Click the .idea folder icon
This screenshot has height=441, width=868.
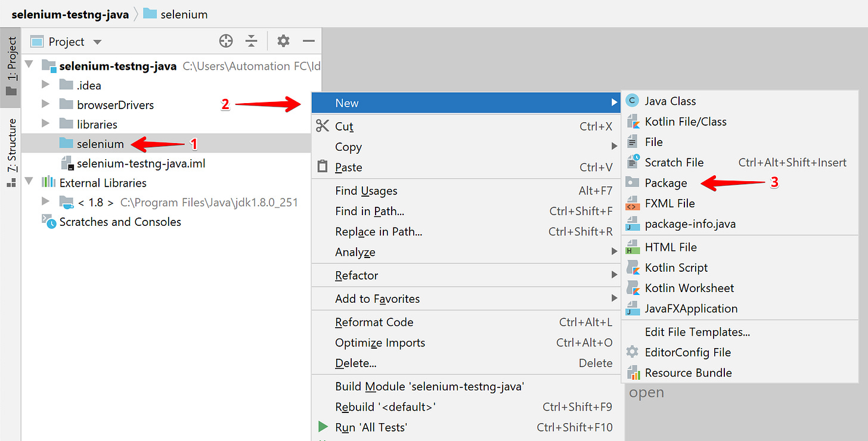[66, 85]
